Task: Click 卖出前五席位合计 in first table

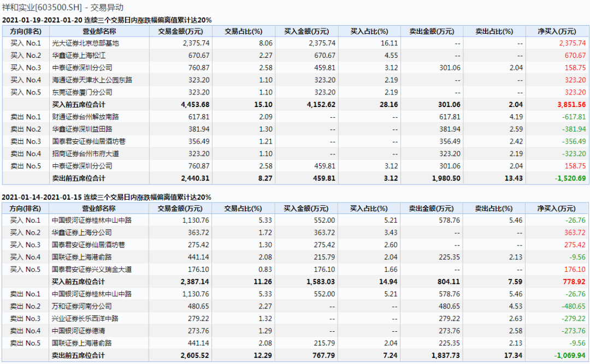Action: (79, 178)
